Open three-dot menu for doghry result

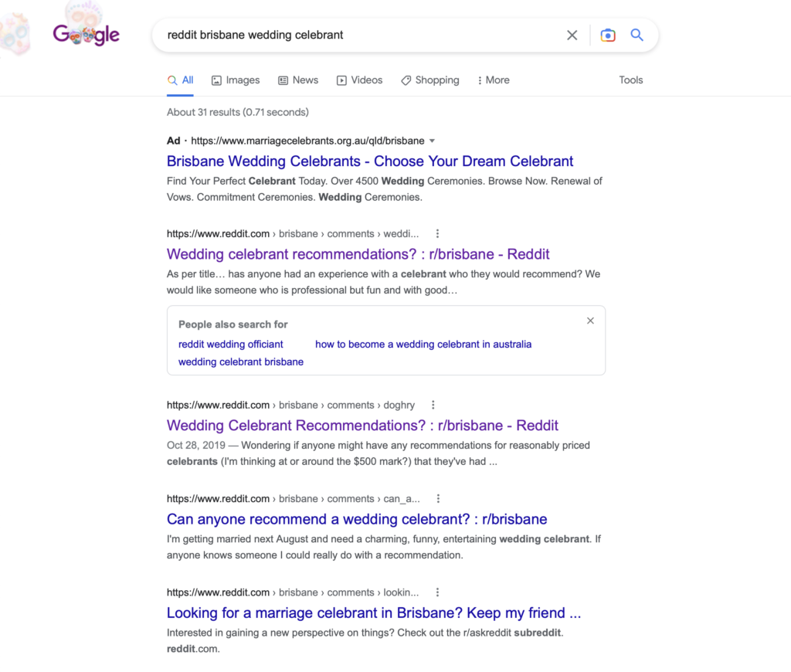[433, 405]
